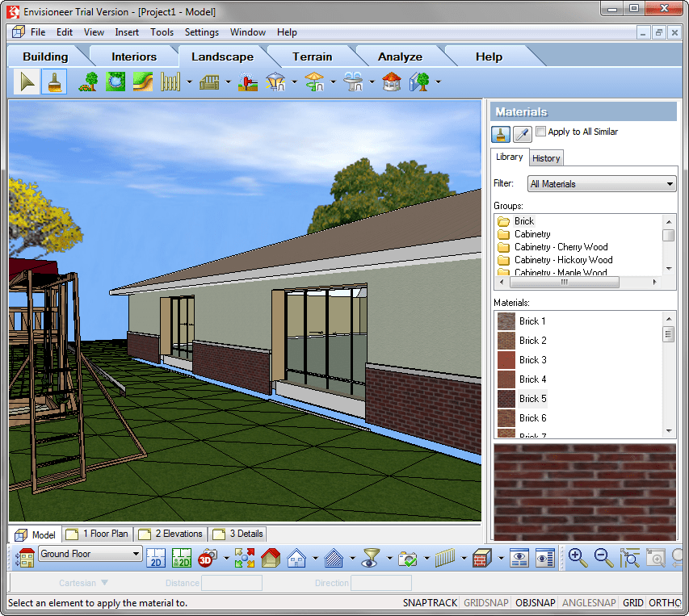Switch to the History tab
The image size is (689, 616).
pyautogui.click(x=546, y=158)
